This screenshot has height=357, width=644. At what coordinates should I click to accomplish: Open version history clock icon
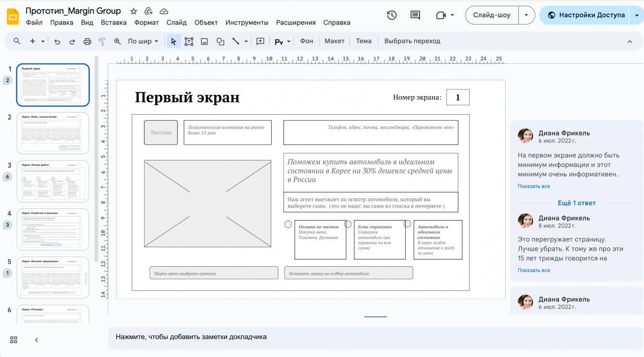[392, 15]
